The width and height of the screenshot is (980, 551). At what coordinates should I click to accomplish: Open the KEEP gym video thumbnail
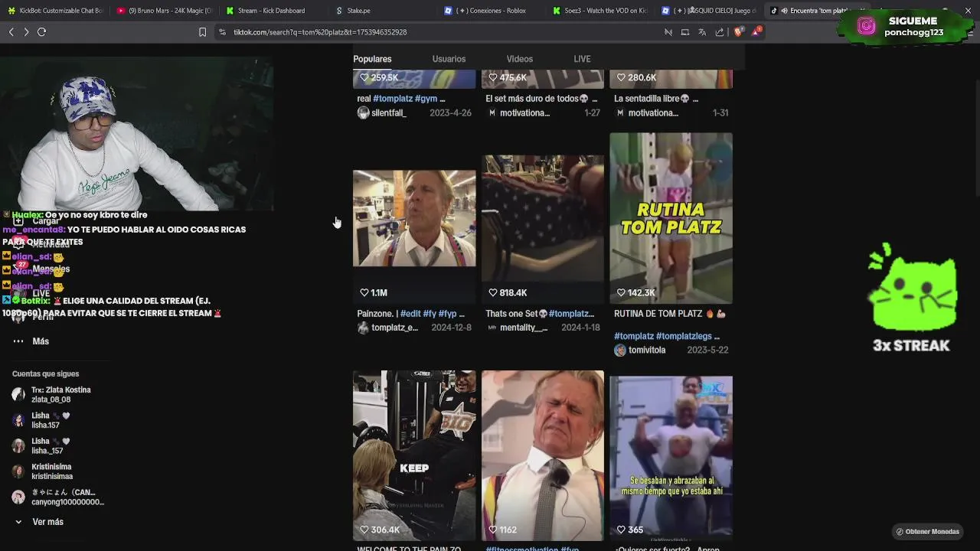414,455
